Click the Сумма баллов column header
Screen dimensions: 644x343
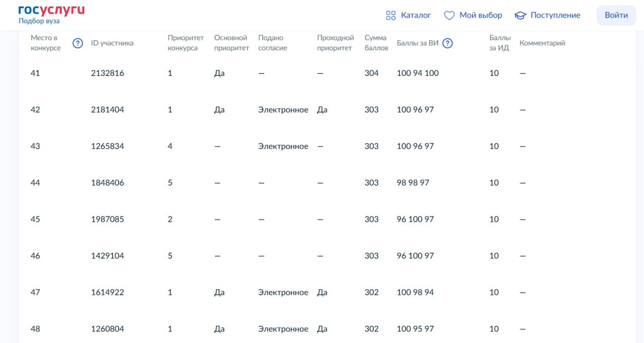coord(376,43)
